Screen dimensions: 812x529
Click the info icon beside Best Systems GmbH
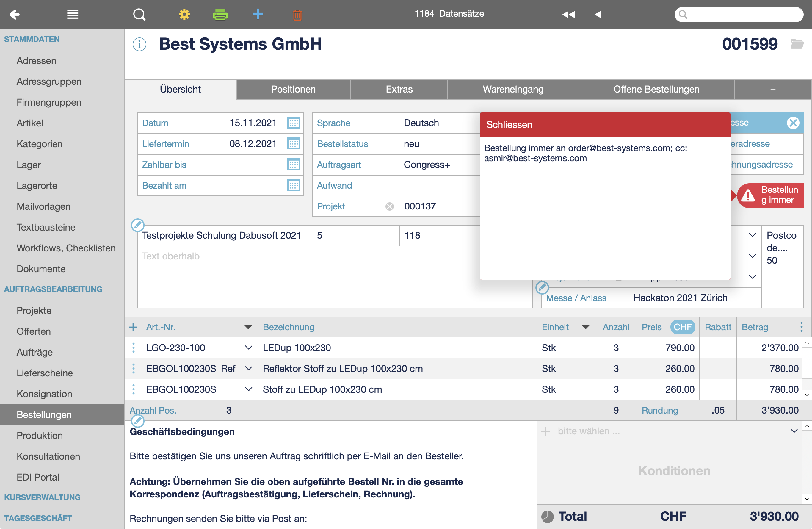pos(139,44)
